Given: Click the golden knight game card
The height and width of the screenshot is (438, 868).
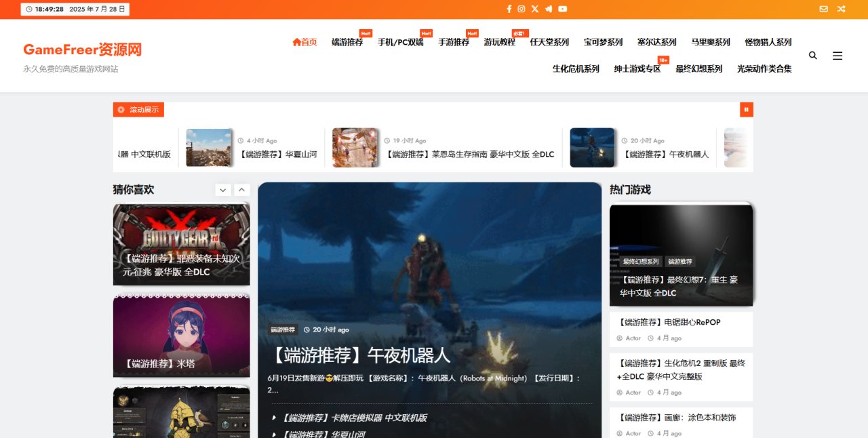Looking at the screenshot, I should (x=181, y=412).
